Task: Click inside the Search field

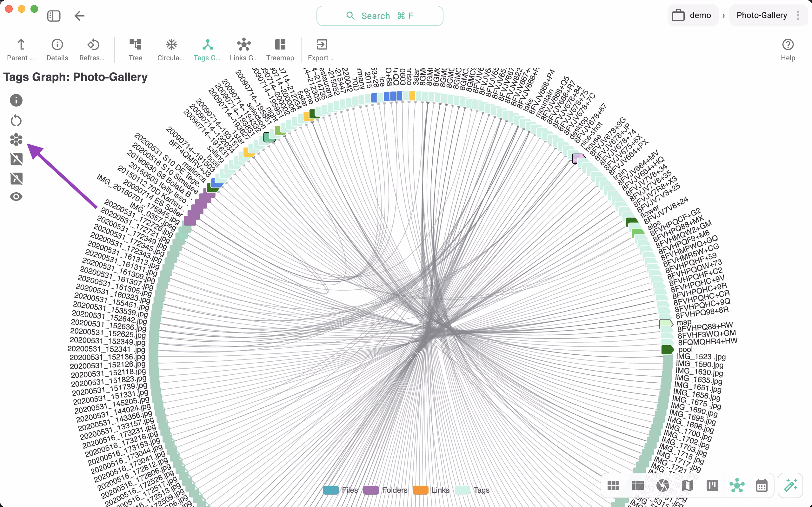Action: (380, 16)
